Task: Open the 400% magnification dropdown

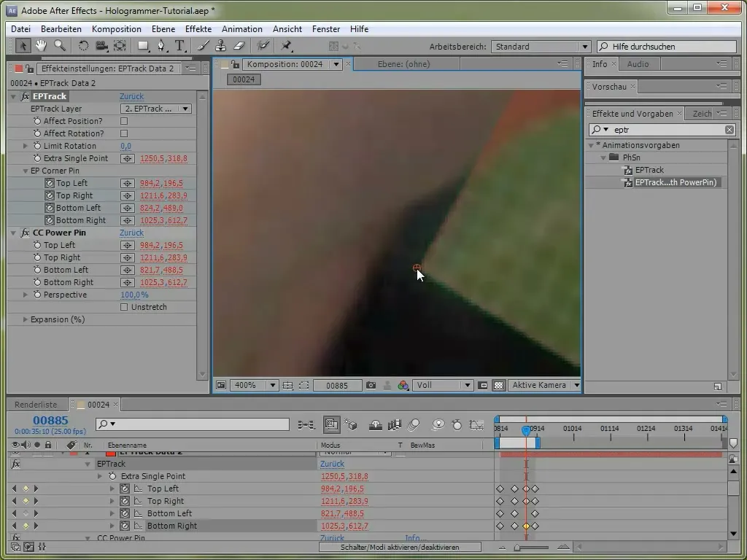Action: [254, 385]
